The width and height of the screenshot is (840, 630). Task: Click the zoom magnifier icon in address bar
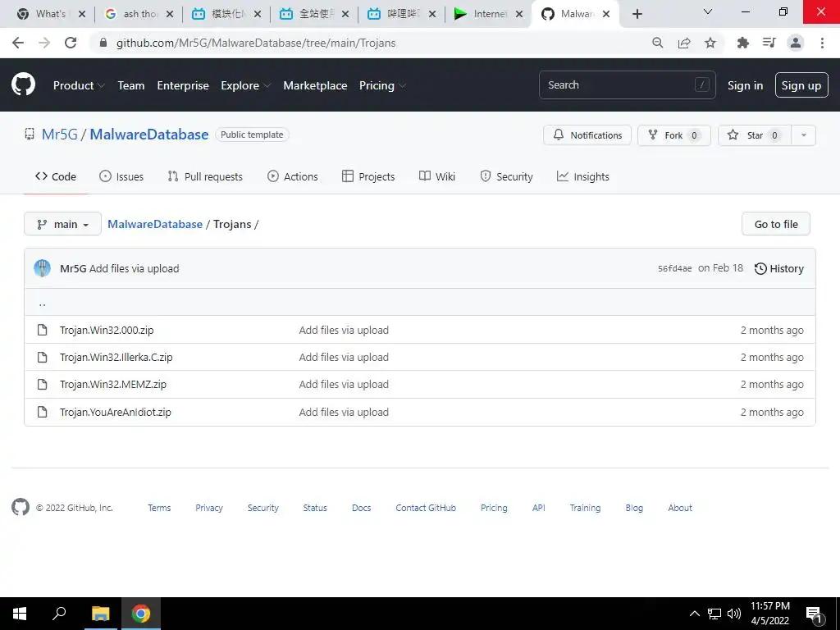[x=657, y=43]
